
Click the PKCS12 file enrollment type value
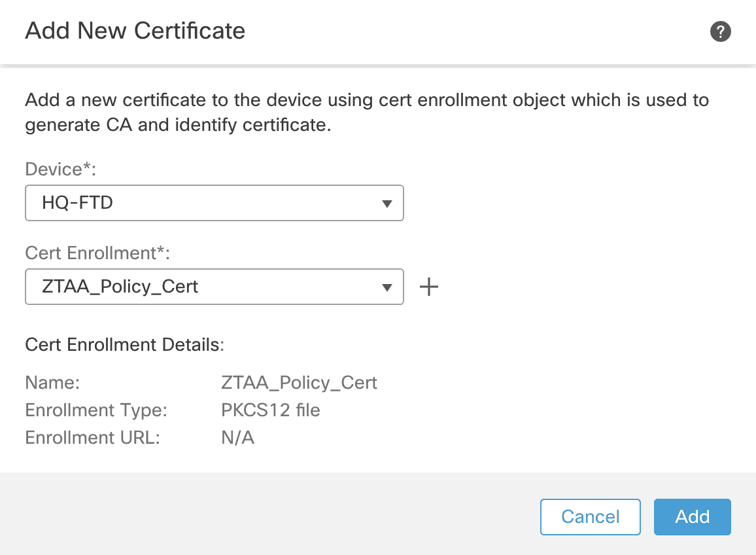[x=271, y=410]
